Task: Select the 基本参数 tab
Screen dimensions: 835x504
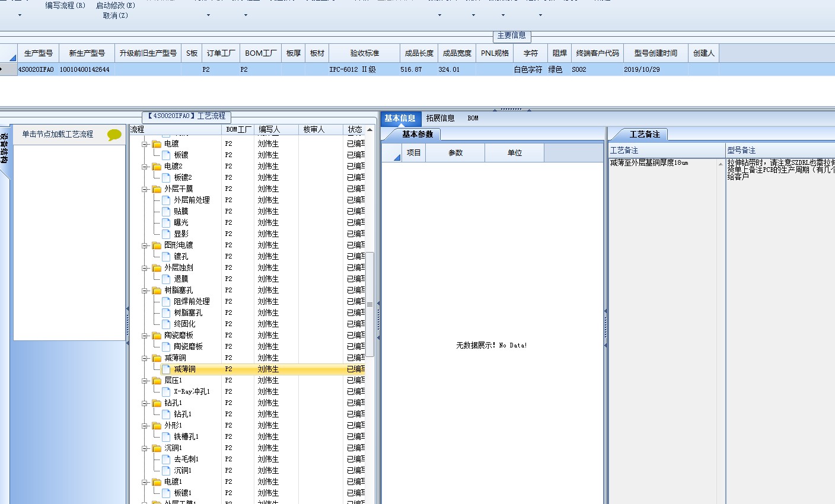Action: (x=417, y=135)
